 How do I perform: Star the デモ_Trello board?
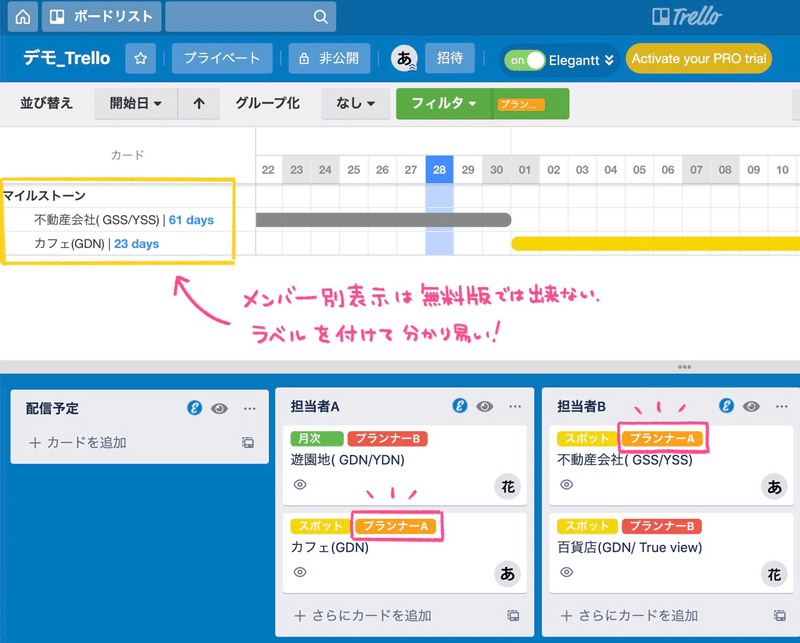[x=140, y=58]
